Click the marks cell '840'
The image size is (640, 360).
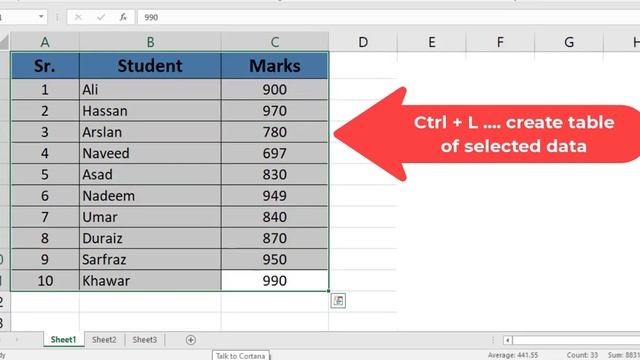click(275, 217)
